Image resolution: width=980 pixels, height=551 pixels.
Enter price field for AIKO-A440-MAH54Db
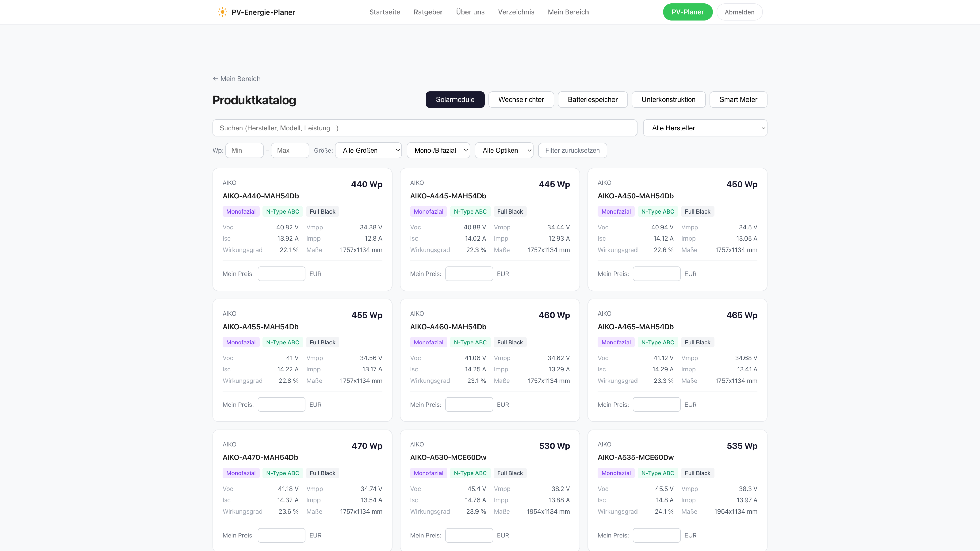click(x=281, y=274)
